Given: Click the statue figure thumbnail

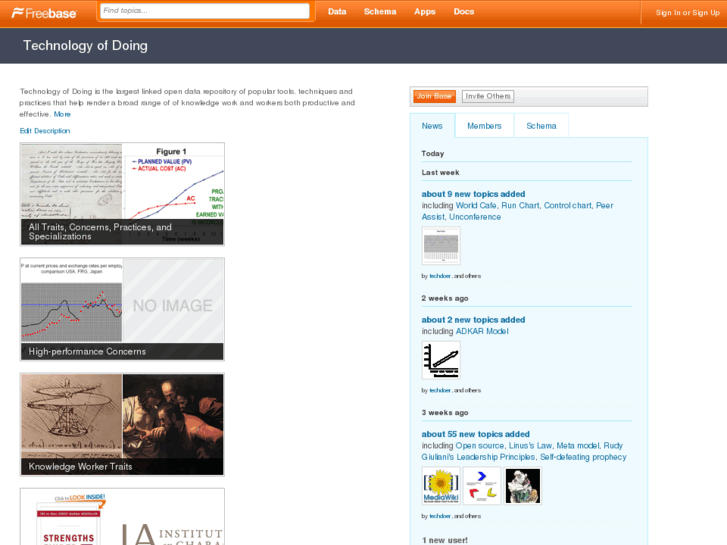Looking at the screenshot, I should [523, 486].
